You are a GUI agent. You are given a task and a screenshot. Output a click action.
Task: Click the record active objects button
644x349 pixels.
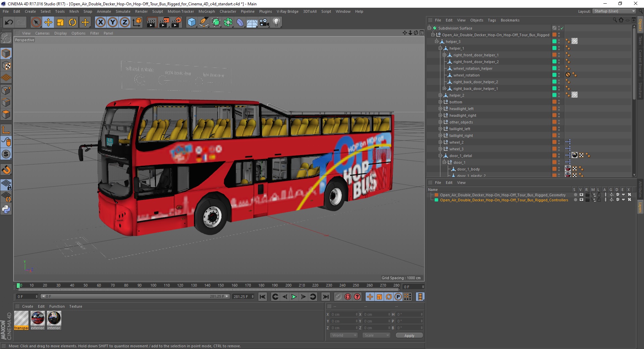point(338,297)
